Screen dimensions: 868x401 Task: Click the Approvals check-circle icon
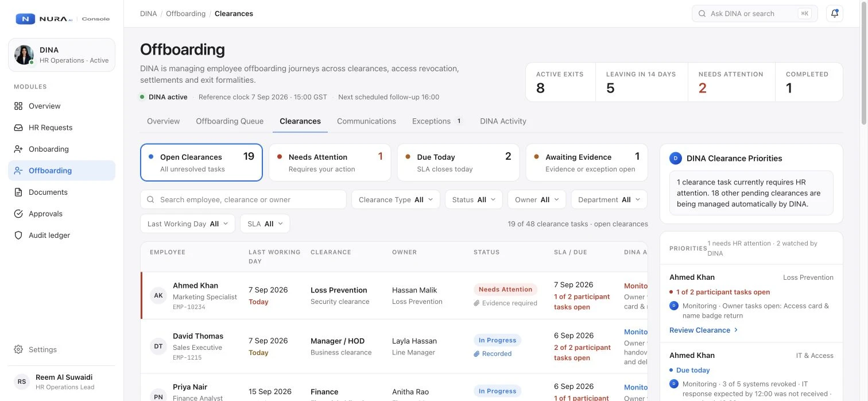click(x=18, y=214)
